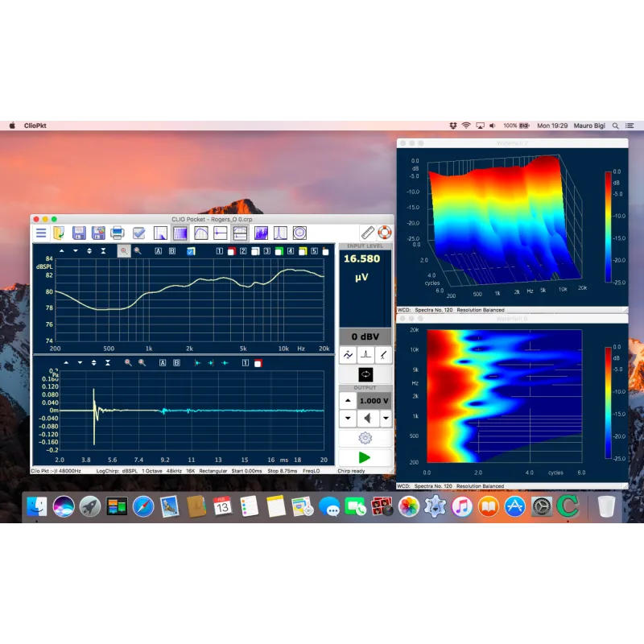The image size is (644, 644).
Task: Click the 1.000 V output value field
Action: coord(374,400)
